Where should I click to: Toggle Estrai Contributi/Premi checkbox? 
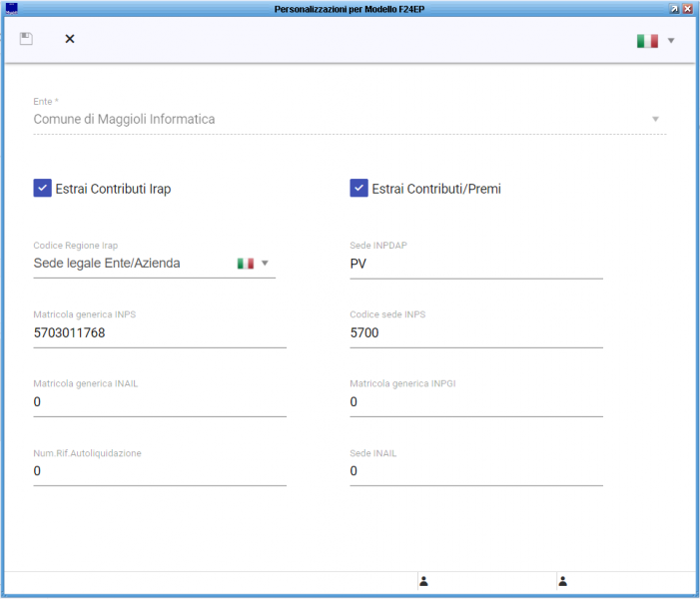(358, 189)
